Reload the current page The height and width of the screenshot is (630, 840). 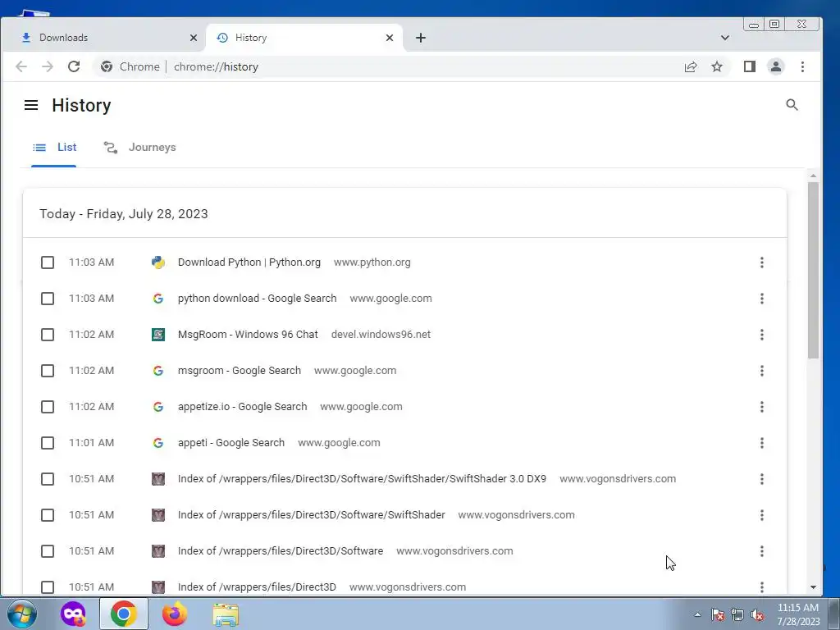[74, 66]
